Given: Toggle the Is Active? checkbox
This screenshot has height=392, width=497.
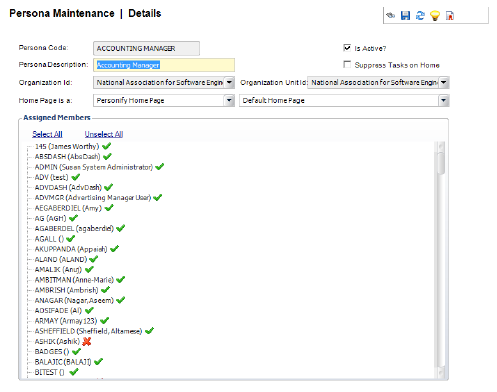Looking at the screenshot, I should [x=347, y=48].
